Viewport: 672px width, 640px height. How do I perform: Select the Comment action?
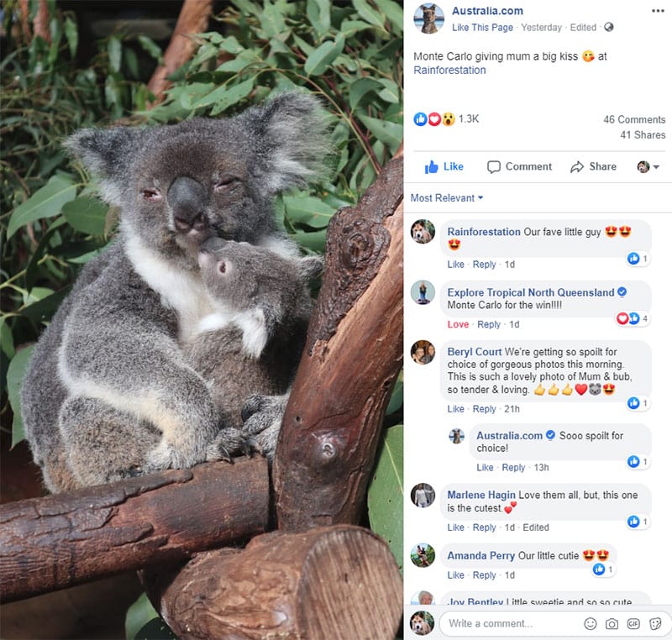tap(519, 166)
